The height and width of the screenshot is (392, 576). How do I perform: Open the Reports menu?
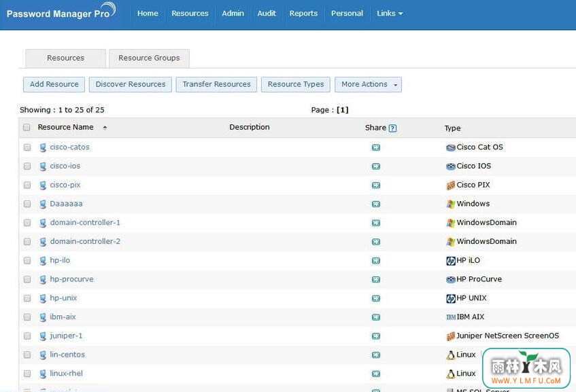pyautogui.click(x=303, y=13)
